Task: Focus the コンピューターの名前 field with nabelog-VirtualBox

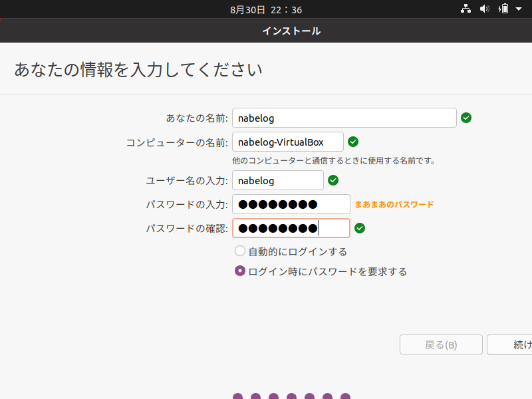Action: (288, 142)
